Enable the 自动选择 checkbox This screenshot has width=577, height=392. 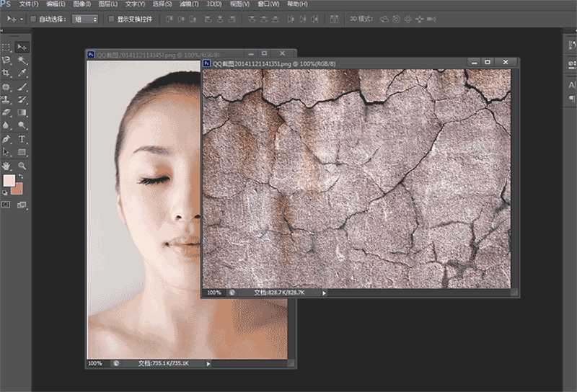(x=34, y=19)
